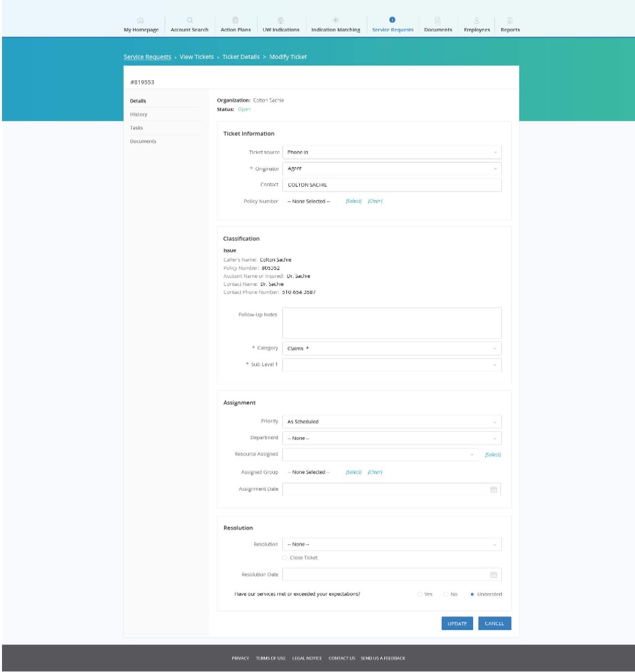Click Select link for Assigned Group
The image size is (635, 672).
click(x=353, y=472)
